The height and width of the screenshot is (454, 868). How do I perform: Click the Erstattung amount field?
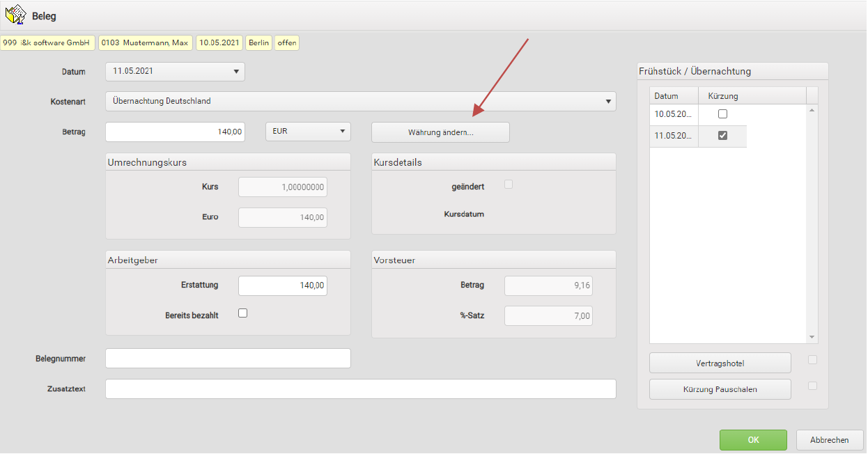(282, 285)
